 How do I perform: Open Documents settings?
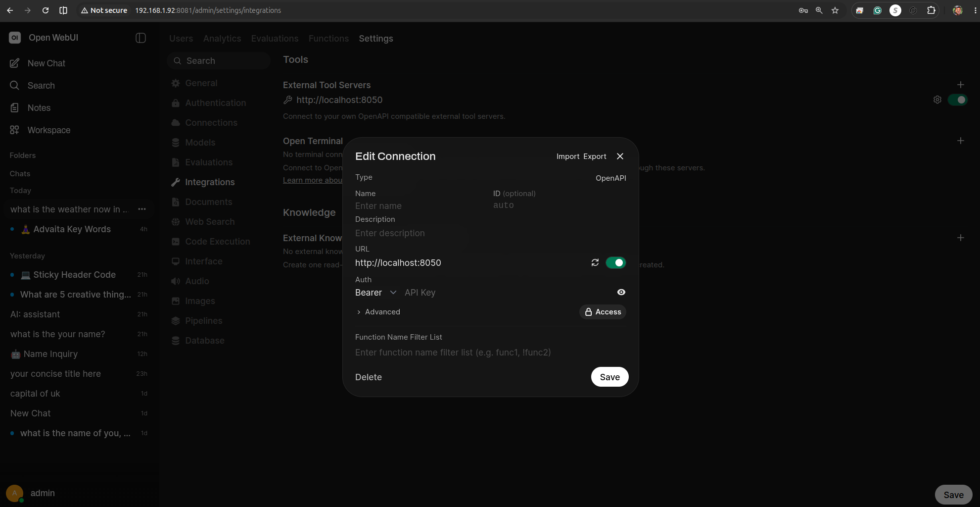[208, 202]
